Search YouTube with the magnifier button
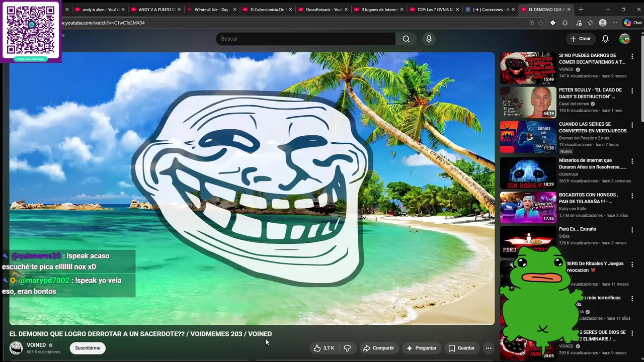Viewport: 644px width, 362px height. coord(406,39)
